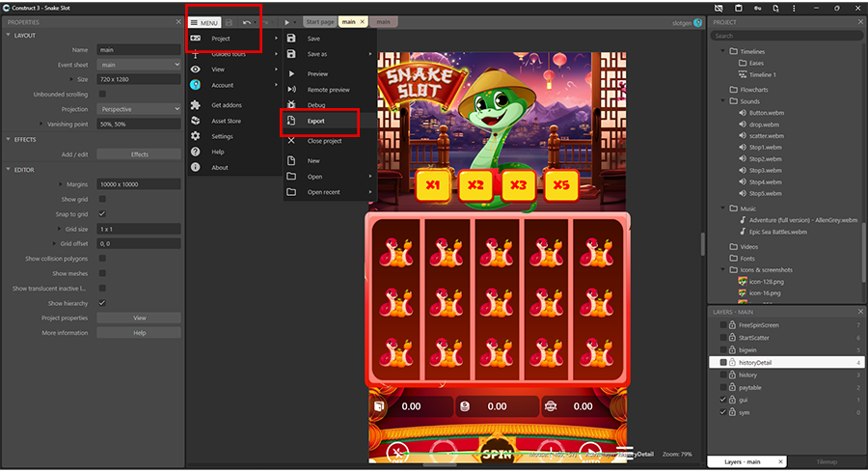Hide the gui layer

coord(723,400)
